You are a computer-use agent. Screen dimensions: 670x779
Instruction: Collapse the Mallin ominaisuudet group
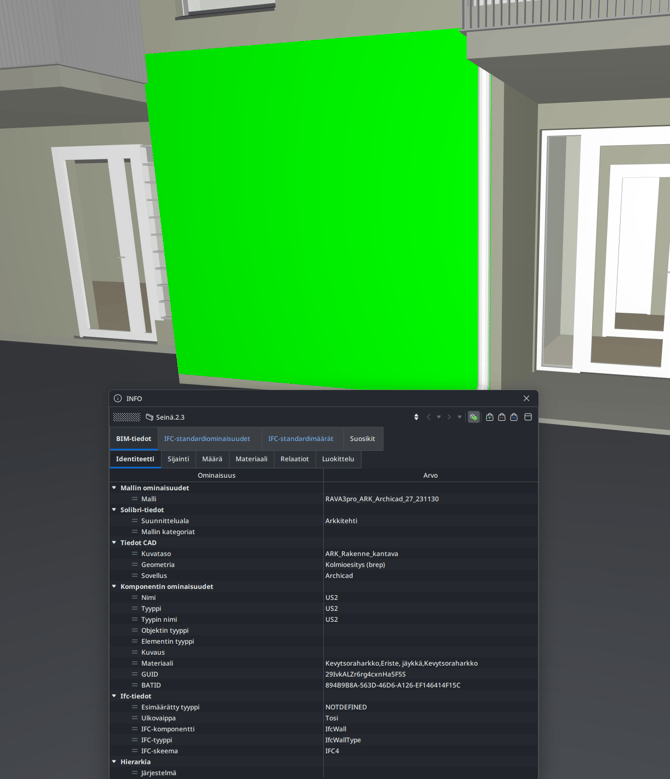114,488
